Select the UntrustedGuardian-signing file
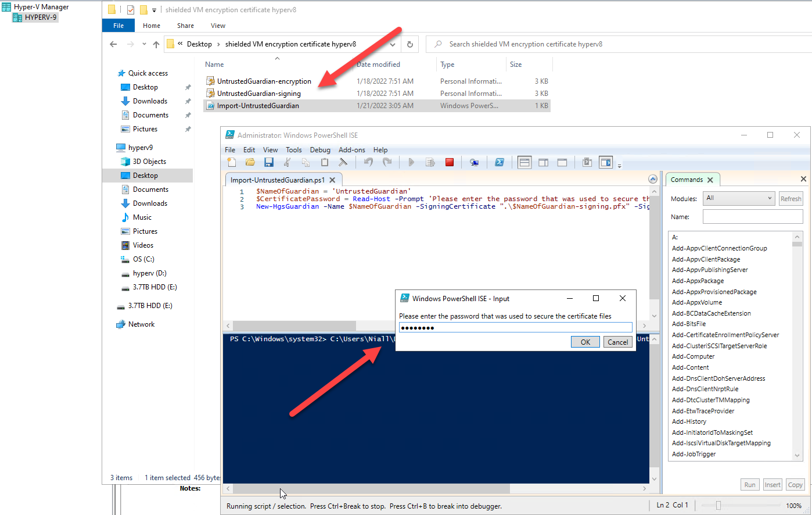Image resolution: width=812 pixels, height=515 pixels. click(259, 93)
